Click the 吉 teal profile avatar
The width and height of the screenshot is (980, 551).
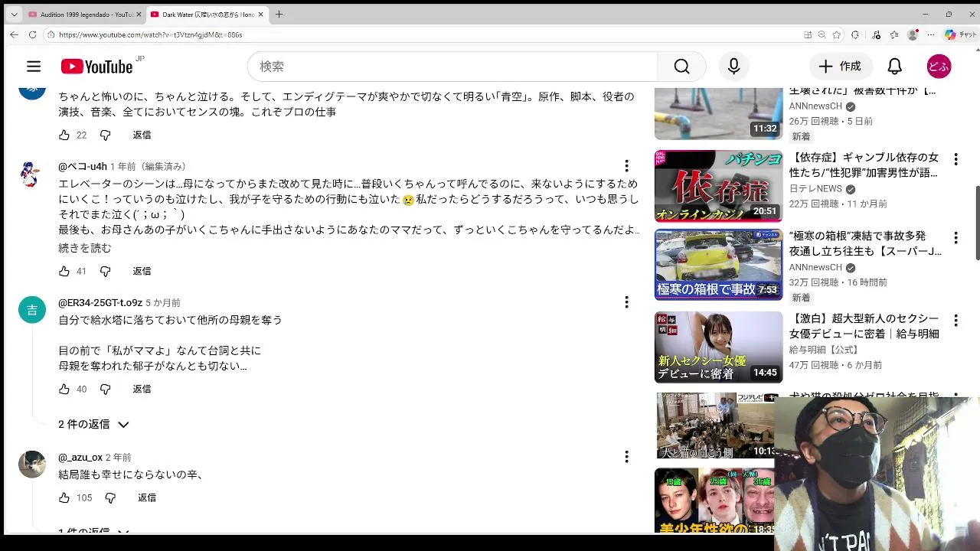click(31, 310)
